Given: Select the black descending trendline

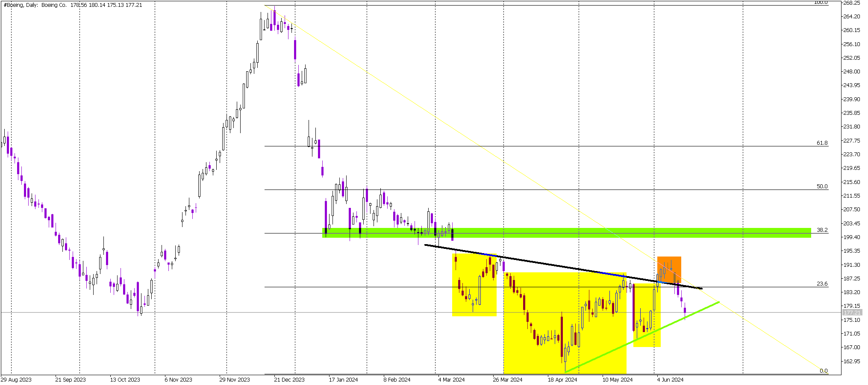Looking at the screenshot, I should pyautogui.click(x=563, y=267).
